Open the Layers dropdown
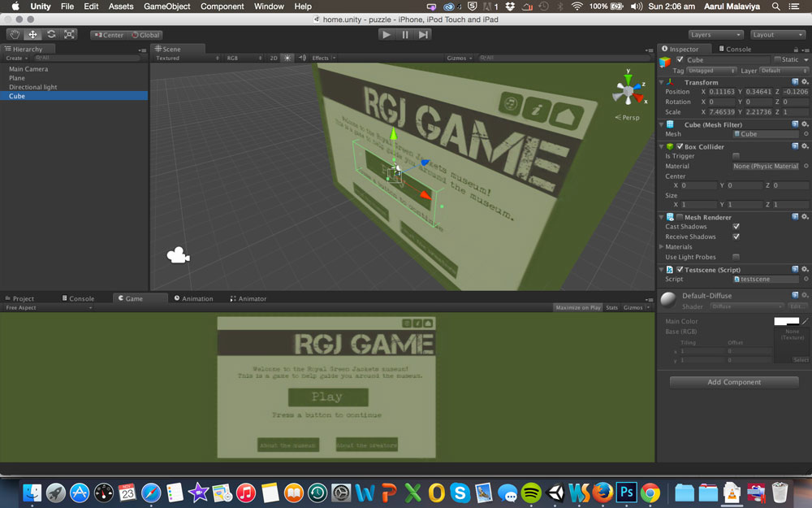This screenshot has width=812, height=508. (x=715, y=35)
